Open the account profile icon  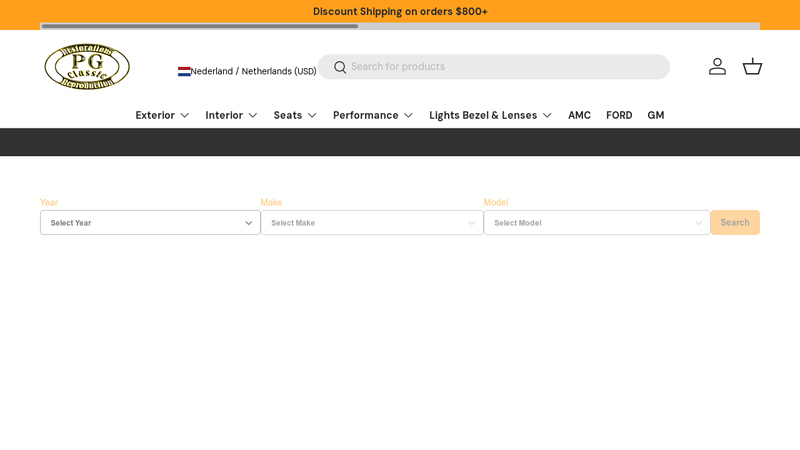pos(717,66)
